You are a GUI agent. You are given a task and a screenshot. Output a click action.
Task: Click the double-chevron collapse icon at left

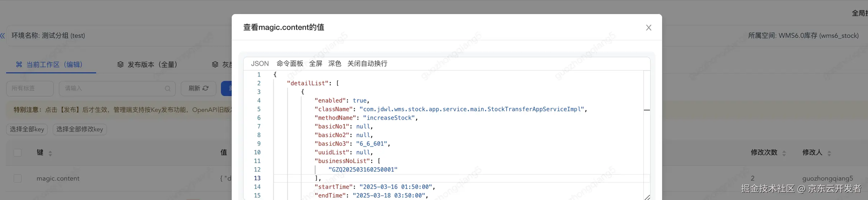tap(3, 36)
